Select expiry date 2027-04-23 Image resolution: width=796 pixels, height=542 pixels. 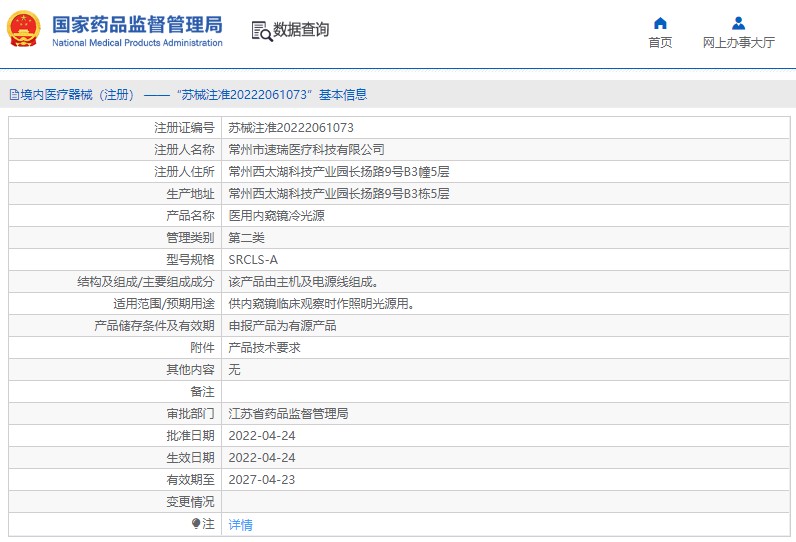point(261,480)
